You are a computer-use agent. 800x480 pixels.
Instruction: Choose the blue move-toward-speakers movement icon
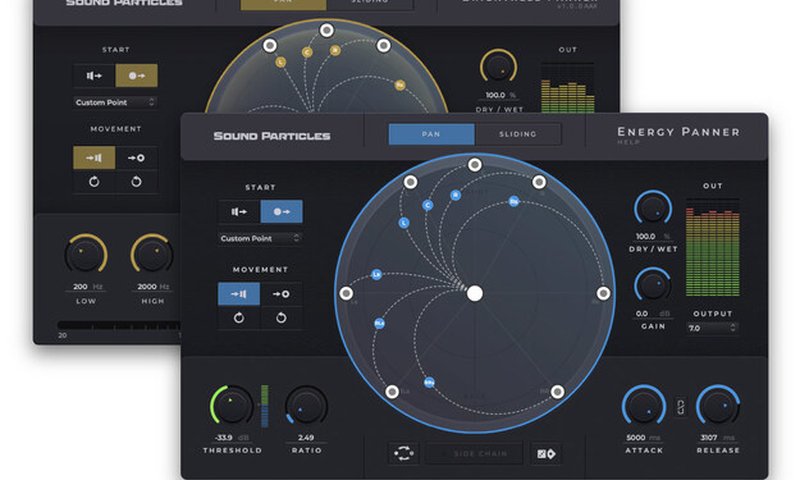tap(239, 294)
